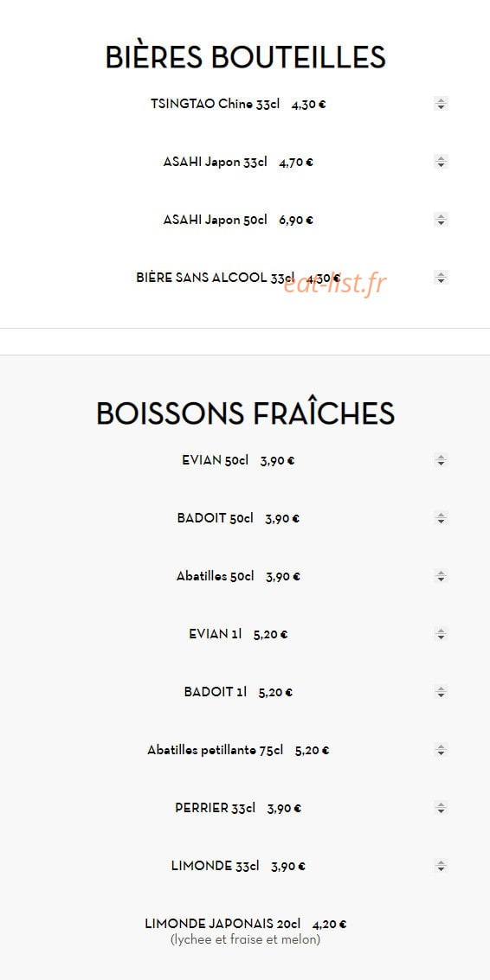Click the stepper beside BADOIT 50cl
The image size is (490, 980).
[x=442, y=518]
